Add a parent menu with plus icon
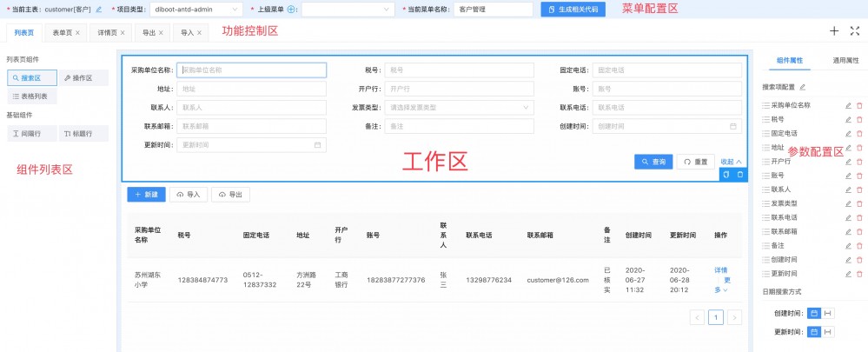 point(291,10)
